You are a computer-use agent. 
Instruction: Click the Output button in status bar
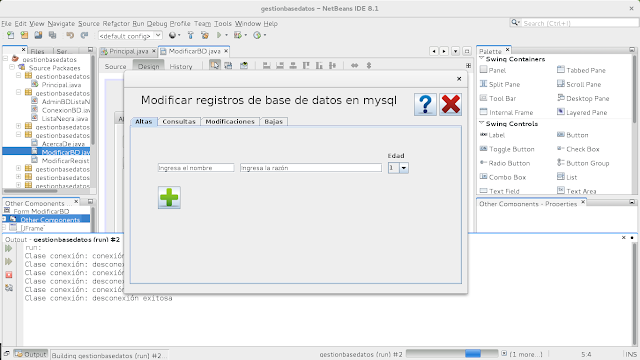(x=31, y=354)
